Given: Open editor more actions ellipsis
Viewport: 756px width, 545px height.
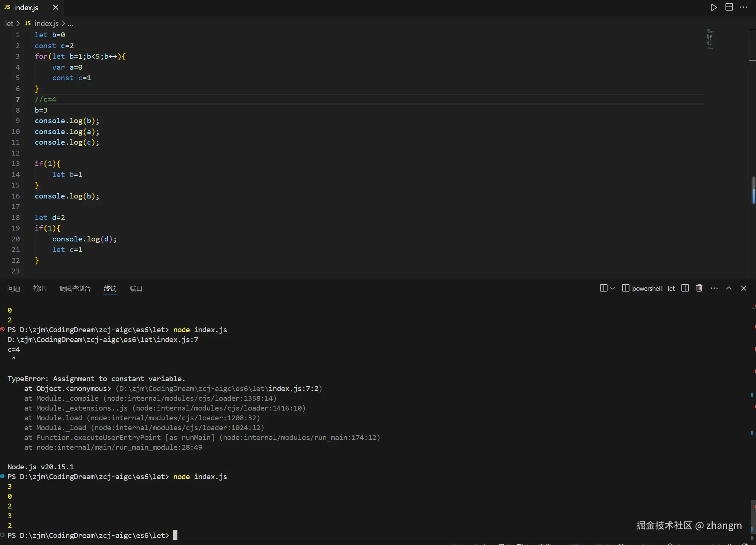Looking at the screenshot, I should click(744, 8).
